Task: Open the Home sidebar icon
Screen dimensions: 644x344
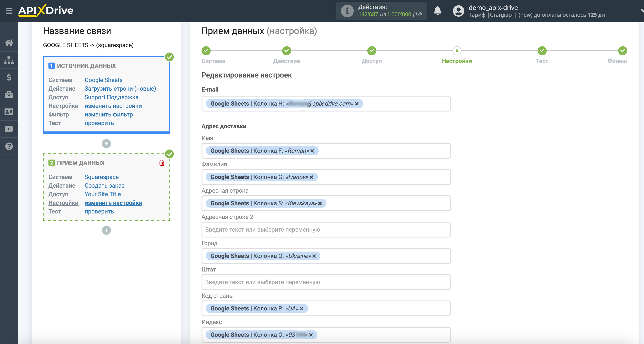Action: (x=9, y=43)
